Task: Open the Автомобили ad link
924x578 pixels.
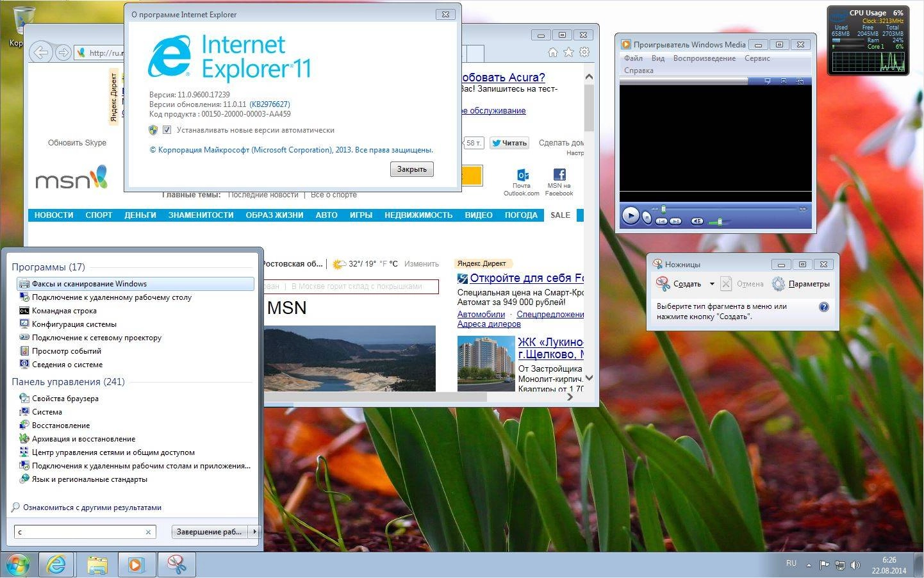Action: coord(481,315)
